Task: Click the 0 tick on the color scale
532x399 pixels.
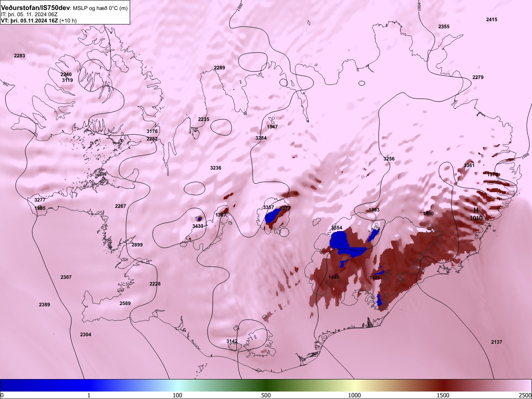Action: [x=2, y=395]
